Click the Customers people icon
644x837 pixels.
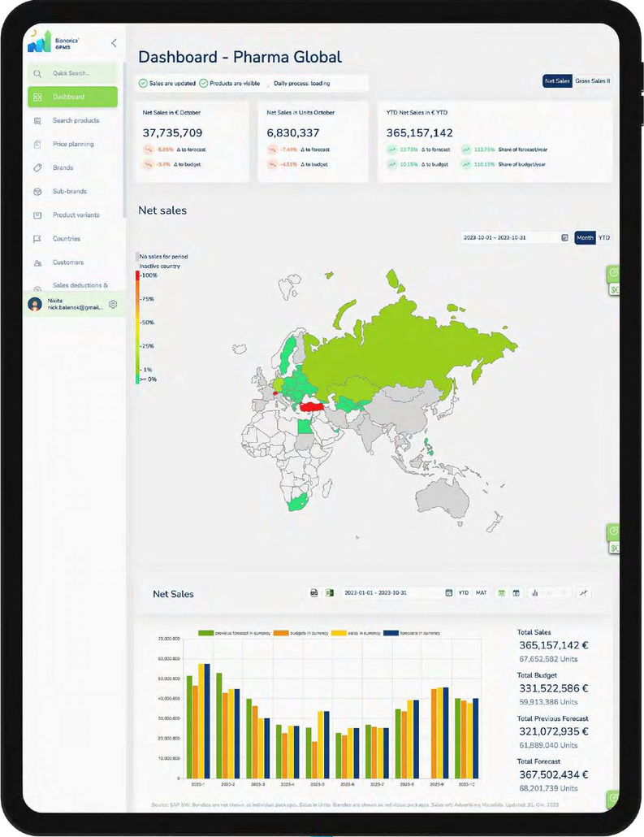tap(37, 262)
